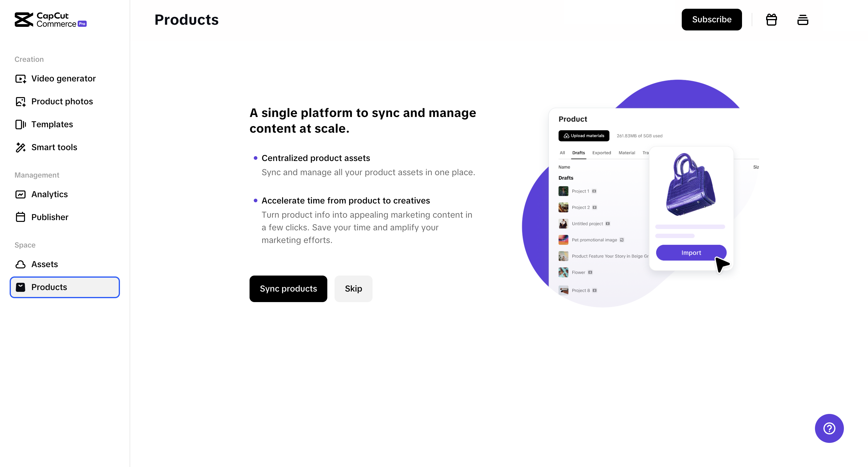The width and height of the screenshot is (868, 467).
Task: Click the Subscribe button
Action: [x=711, y=20]
